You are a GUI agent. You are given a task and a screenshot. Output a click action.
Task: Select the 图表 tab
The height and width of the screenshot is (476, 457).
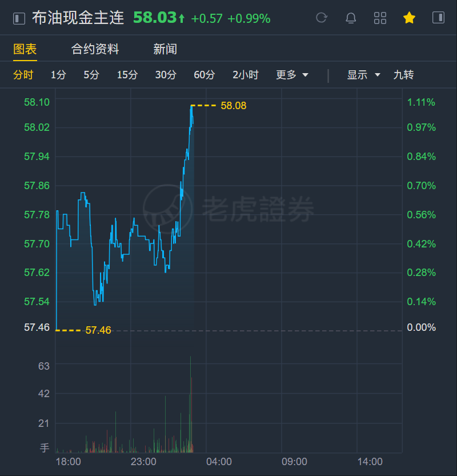25,49
